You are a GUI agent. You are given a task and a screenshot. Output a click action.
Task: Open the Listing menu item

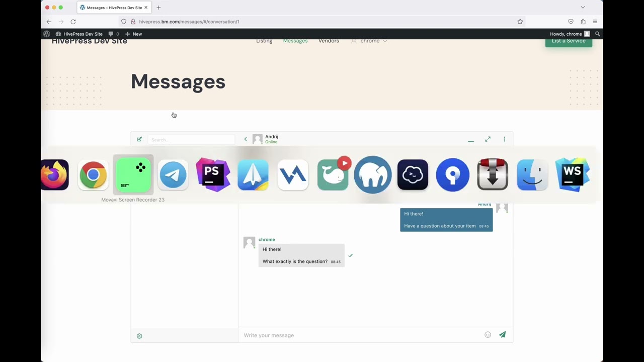tap(264, 41)
